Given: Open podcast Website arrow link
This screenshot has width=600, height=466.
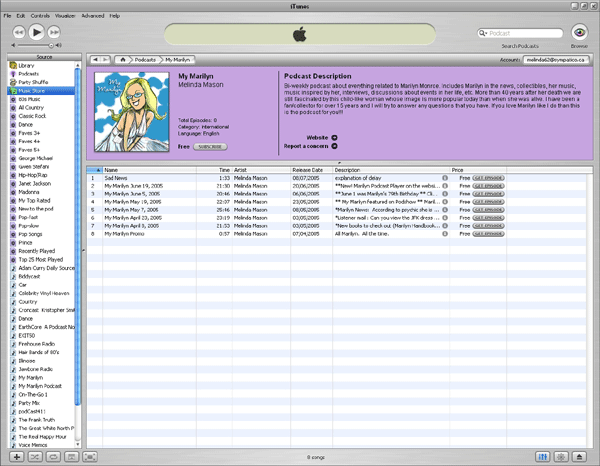Looking at the screenshot, I should coord(334,138).
